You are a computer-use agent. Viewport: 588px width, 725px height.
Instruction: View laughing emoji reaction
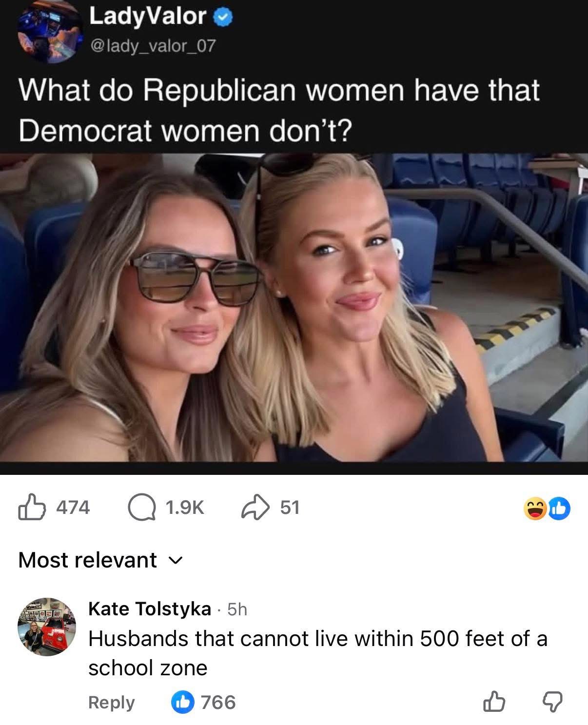click(x=534, y=509)
